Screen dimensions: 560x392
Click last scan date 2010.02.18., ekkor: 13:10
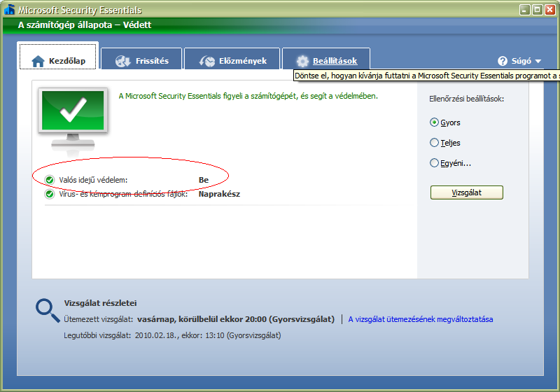pyautogui.click(x=180, y=335)
